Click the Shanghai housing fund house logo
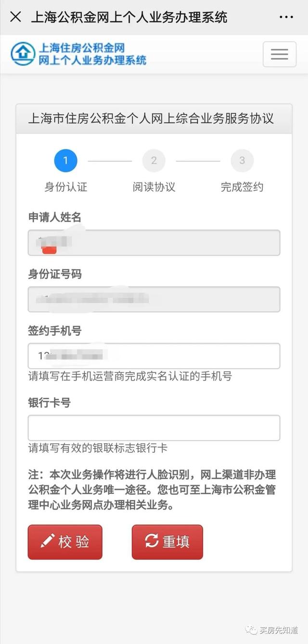 point(23,53)
